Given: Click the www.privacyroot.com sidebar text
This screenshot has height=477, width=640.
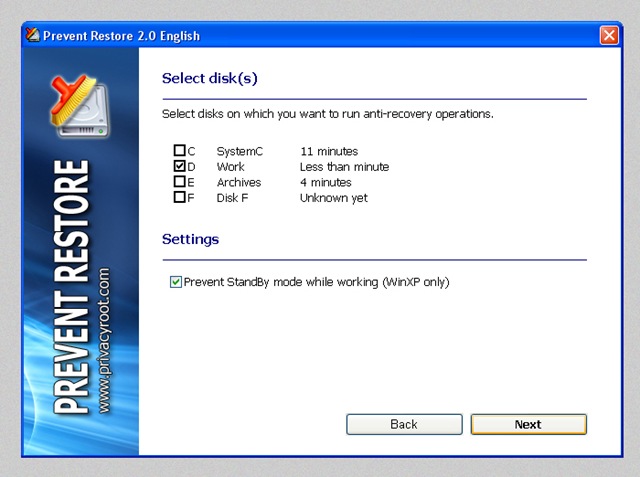Looking at the screenshot, I should click(x=104, y=340).
